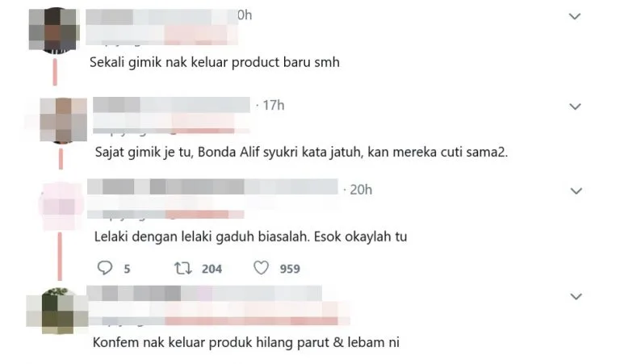Click the retweet arrows icon
620x364 pixels.
[183, 268]
